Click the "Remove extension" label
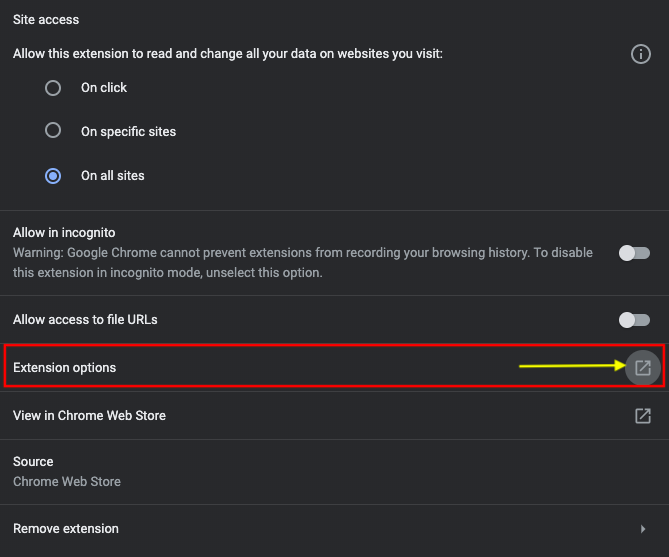The height and width of the screenshot is (557, 669). [x=66, y=529]
